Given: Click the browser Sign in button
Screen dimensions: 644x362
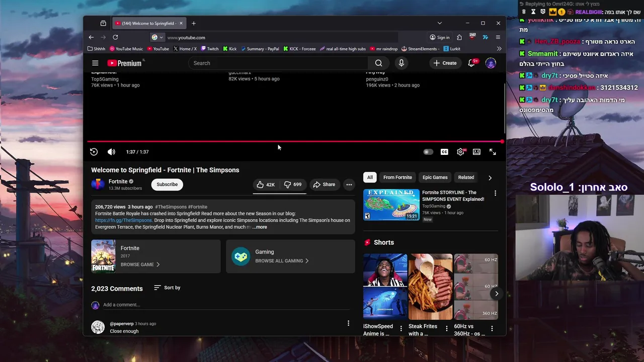Looking at the screenshot, I should click(x=440, y=37).
